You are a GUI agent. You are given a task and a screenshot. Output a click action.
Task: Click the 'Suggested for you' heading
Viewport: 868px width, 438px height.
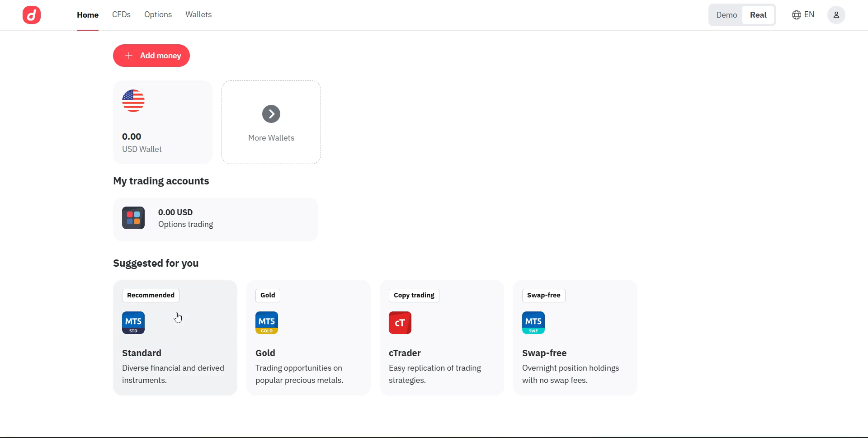156,264
